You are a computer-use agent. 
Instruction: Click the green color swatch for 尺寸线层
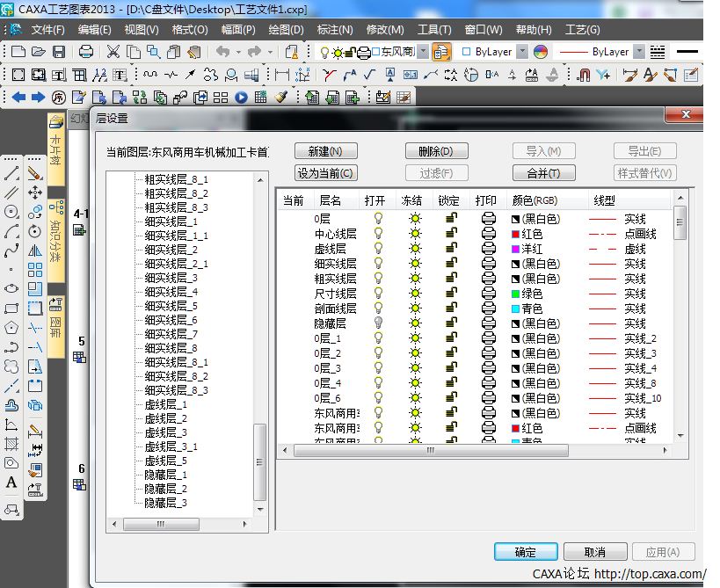tap(516, 294)
